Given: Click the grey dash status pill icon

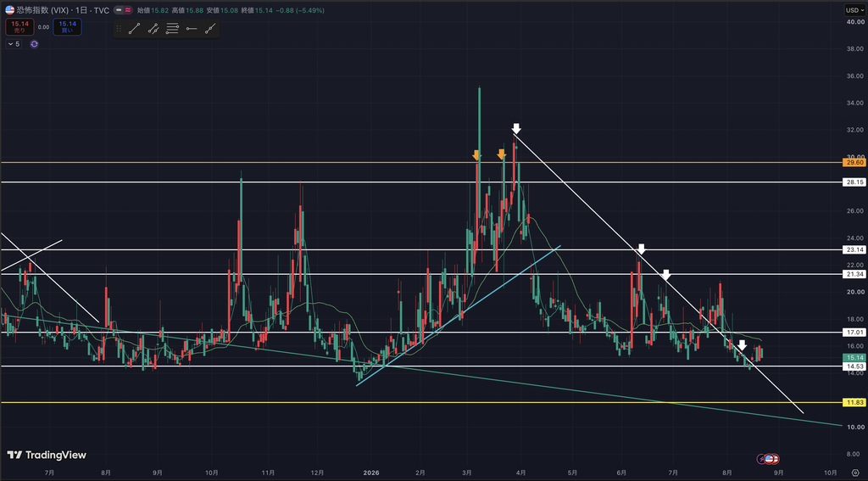Looking at the screenshot, I should [119, 10].
